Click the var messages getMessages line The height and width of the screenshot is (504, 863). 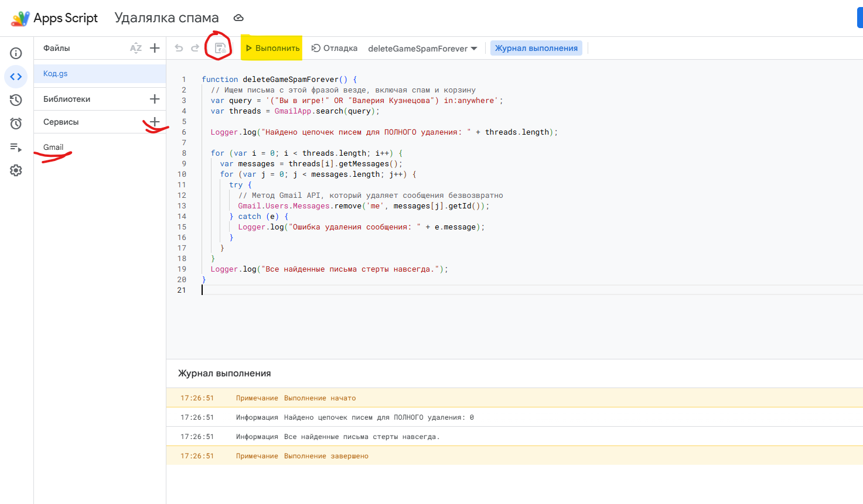pyautogui.click(x=311, y=164)
